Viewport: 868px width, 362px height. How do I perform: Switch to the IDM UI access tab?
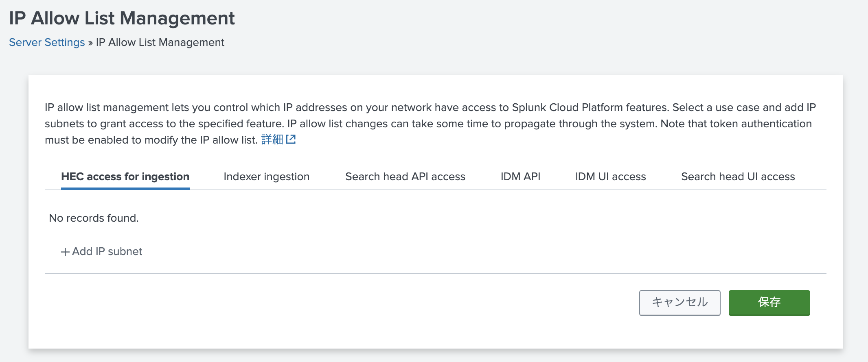pyautogui.click(x=610, y=177)
